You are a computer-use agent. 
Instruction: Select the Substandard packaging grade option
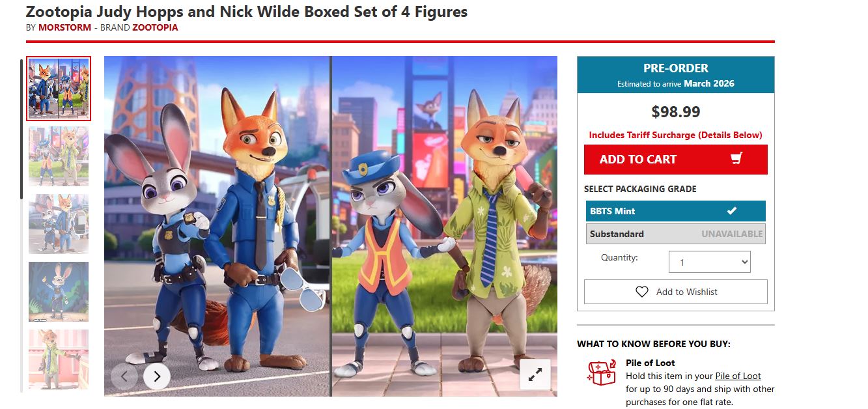click(x=676, y=234)
